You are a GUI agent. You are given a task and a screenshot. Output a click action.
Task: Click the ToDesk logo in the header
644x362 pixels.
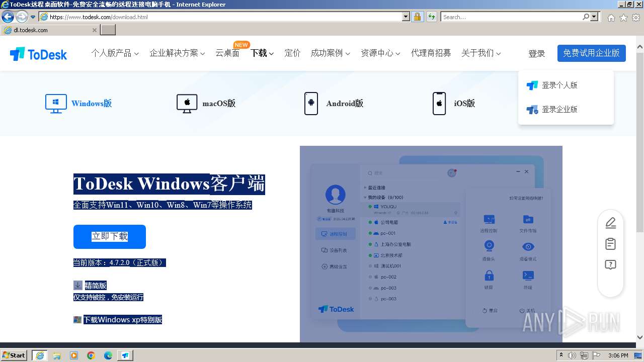[x=38, y=54]
